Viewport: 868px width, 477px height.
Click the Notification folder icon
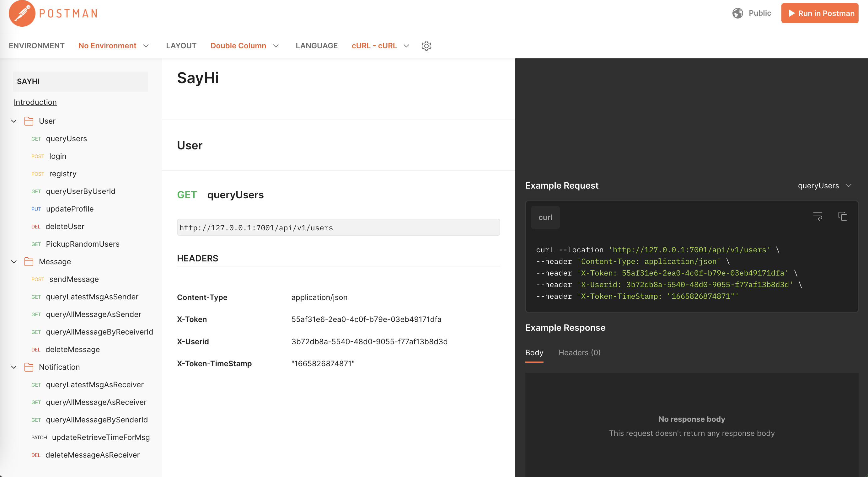[x=28, y=367]
